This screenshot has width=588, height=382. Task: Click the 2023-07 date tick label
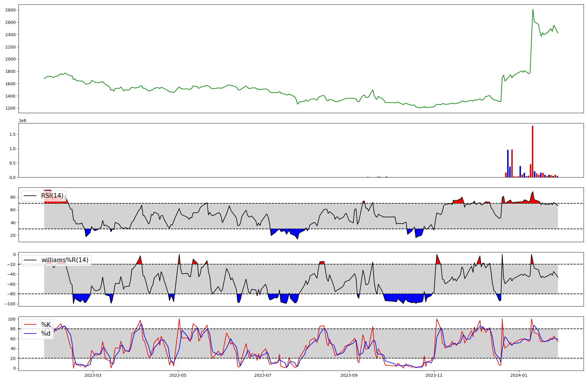coord(263,375)
